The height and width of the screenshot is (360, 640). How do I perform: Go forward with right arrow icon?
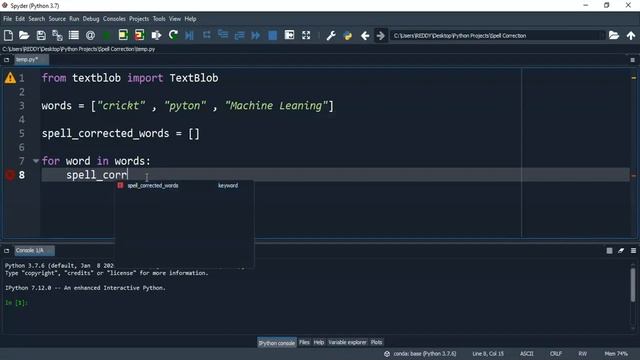(380, 36)
